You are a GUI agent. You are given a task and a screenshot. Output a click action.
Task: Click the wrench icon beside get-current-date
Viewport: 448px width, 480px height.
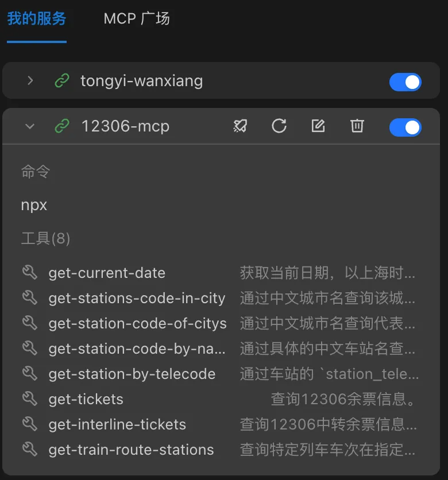pos(30,273)
